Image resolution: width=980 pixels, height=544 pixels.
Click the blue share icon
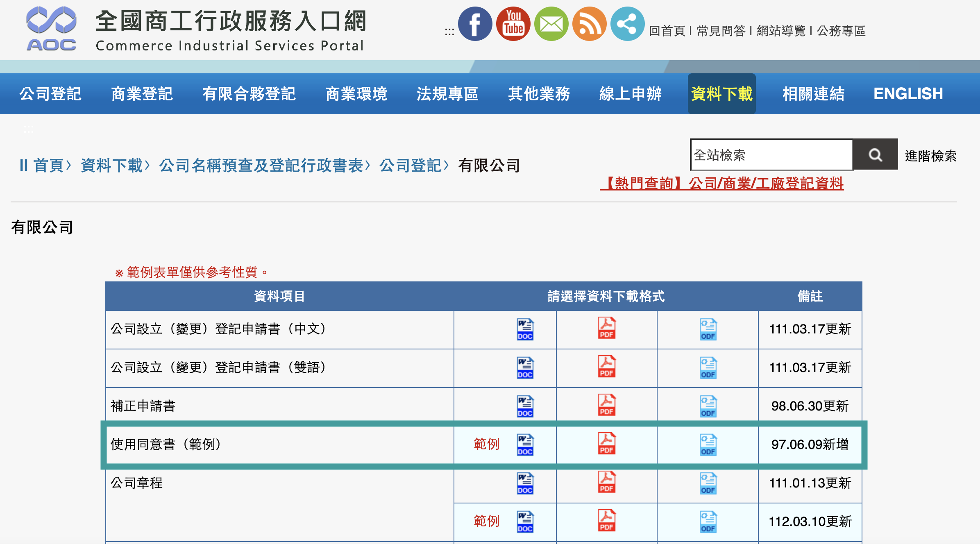pos(627,24)
